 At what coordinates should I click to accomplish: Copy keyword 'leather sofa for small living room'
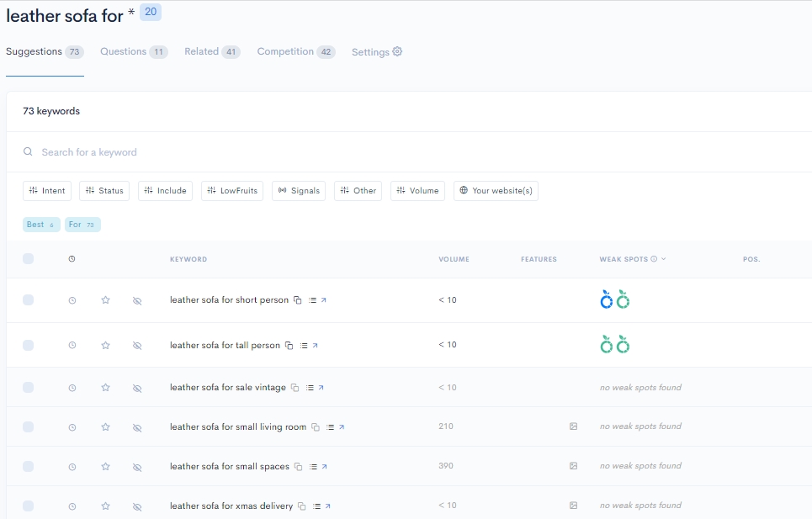coord(316,427)
